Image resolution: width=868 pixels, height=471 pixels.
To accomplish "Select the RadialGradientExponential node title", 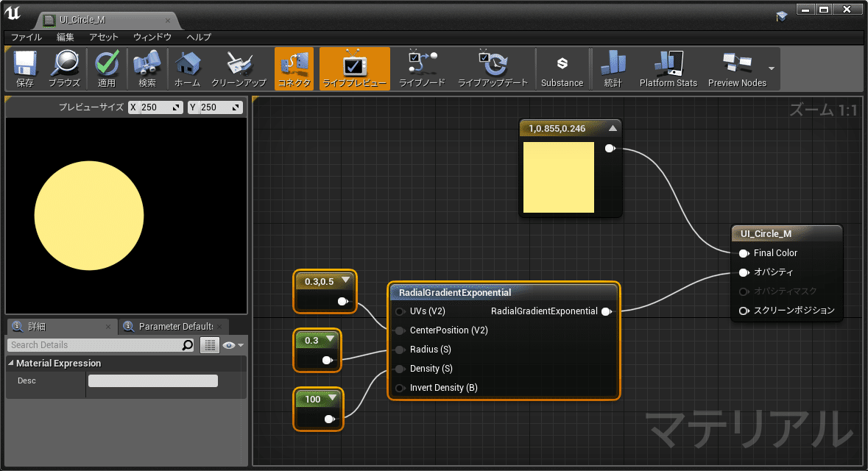I will coord(455,292).
